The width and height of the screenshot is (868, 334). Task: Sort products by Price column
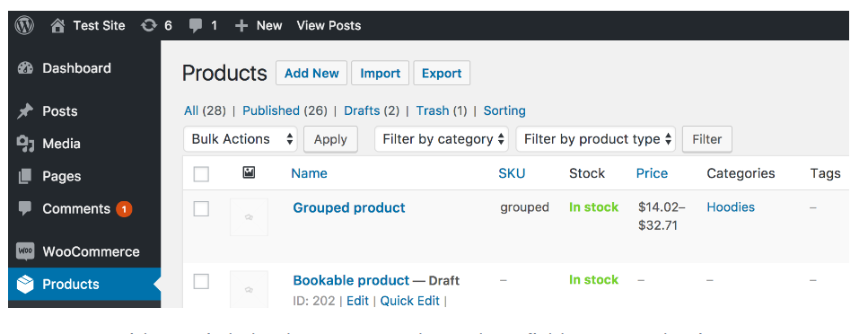pos(652,173)
